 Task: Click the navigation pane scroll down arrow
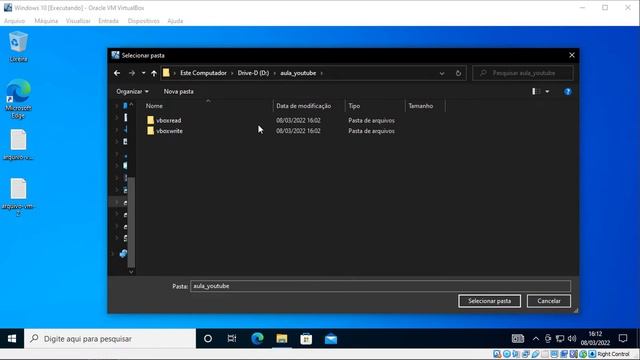[x=131, y=271]
